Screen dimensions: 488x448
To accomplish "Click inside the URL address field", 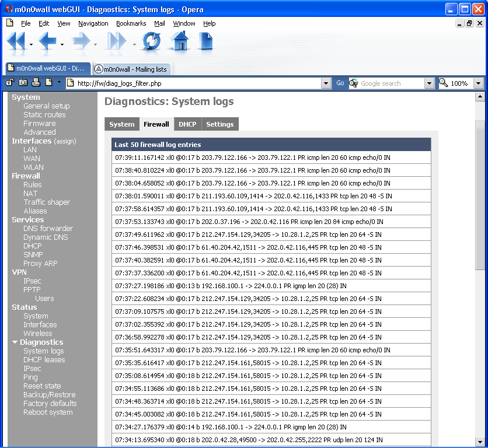I will click(175, 83).
